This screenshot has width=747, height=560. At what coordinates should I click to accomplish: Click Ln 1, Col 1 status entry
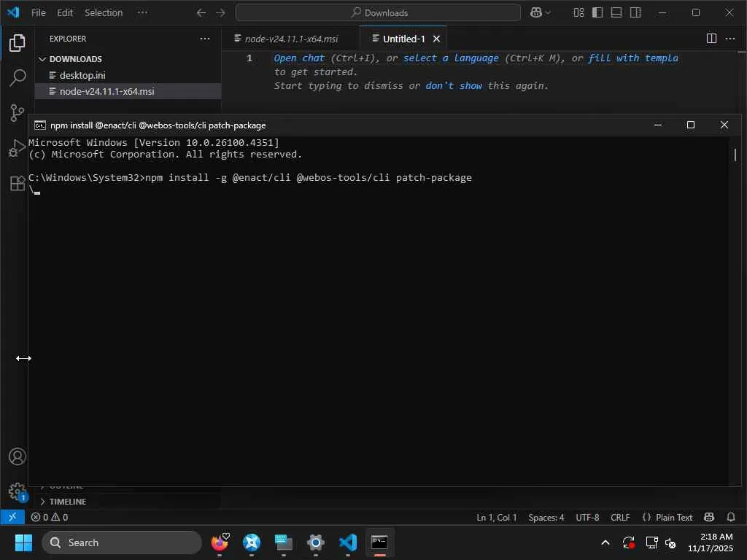(496, 517)
